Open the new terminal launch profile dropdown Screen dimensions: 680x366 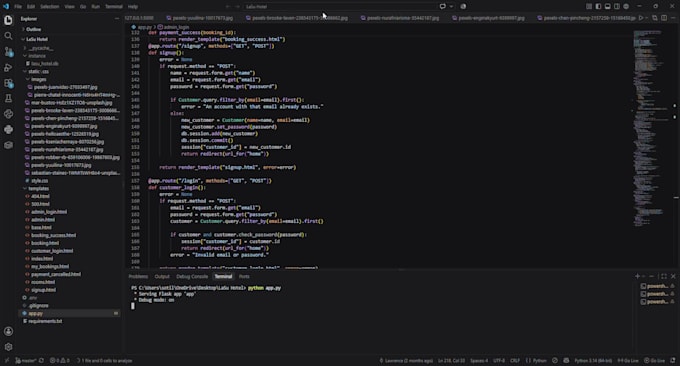pyautogui.click(x=644, y=276)
